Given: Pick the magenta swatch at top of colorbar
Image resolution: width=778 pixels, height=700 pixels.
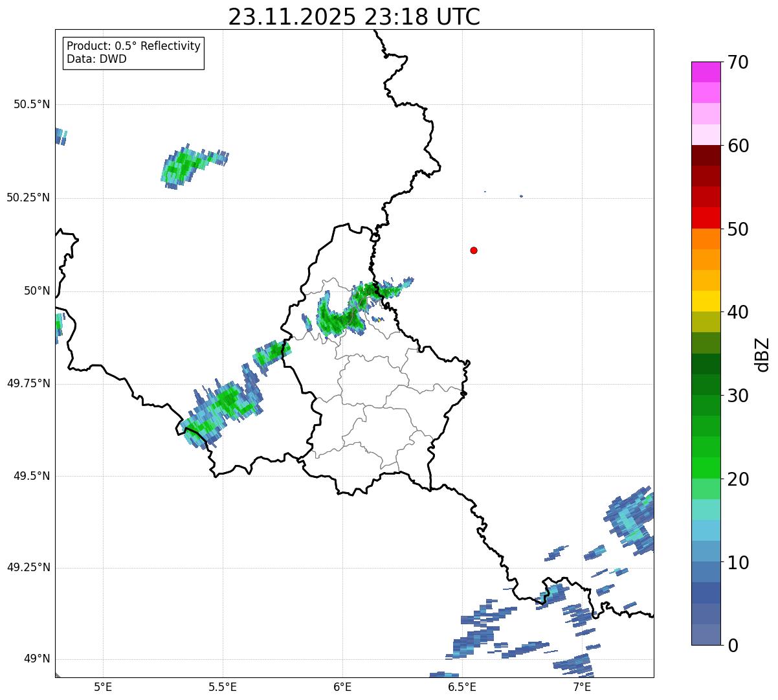Looking at the screenshot, I should click(x=706, y=72).
